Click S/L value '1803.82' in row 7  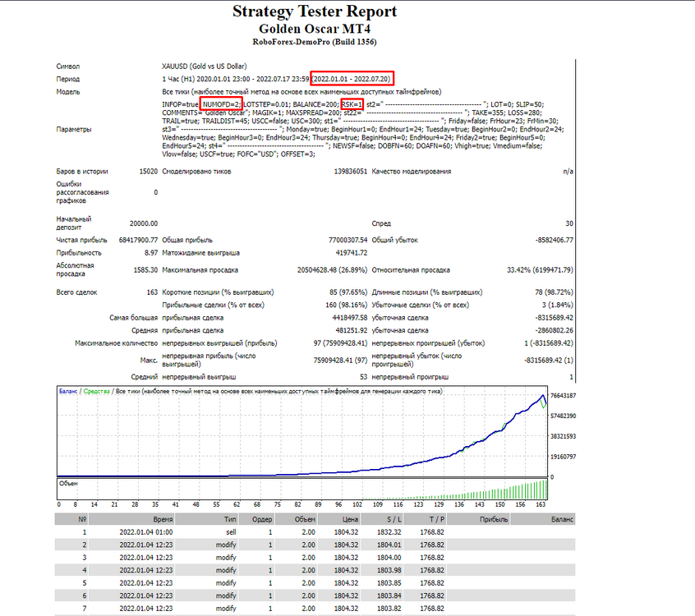coord(389,609)
